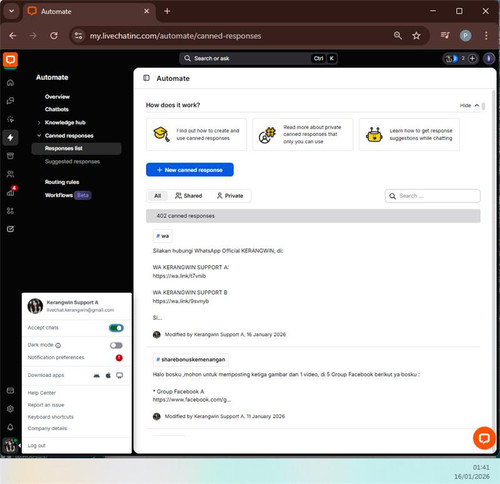Open the Chats sidebar icon
The width and height of the screenshot is (500, 484).
tap(10, 101)
